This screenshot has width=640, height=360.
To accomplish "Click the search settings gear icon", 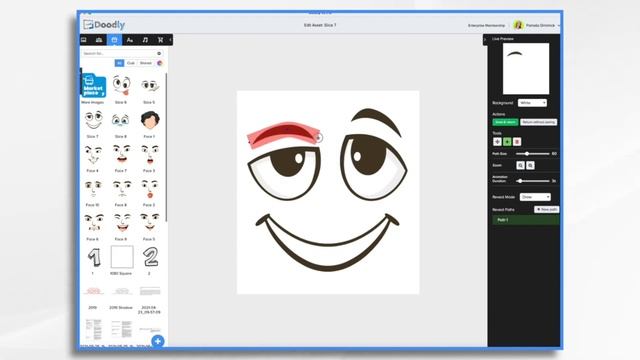I will point(159,53).
